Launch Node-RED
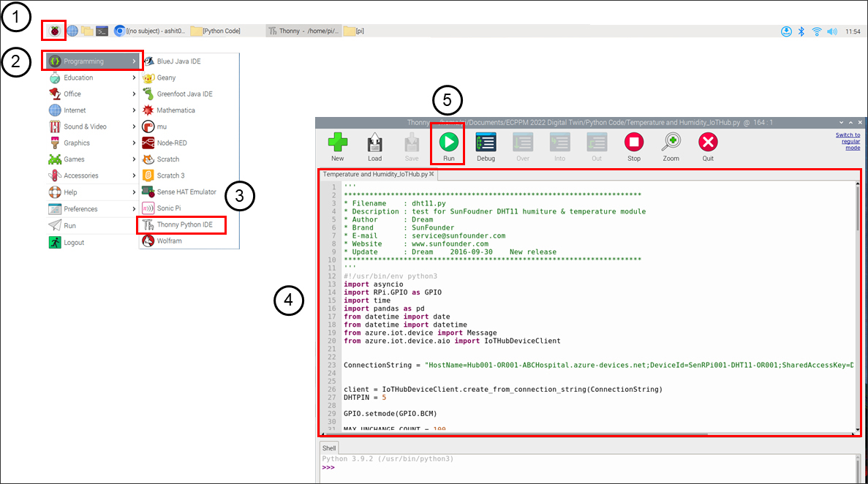Viewport: 868px width, 484px height. click(189, 143)
